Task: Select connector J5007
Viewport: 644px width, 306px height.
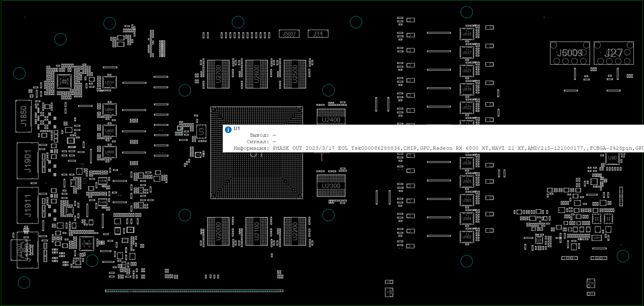Action: tap(289, 34)
